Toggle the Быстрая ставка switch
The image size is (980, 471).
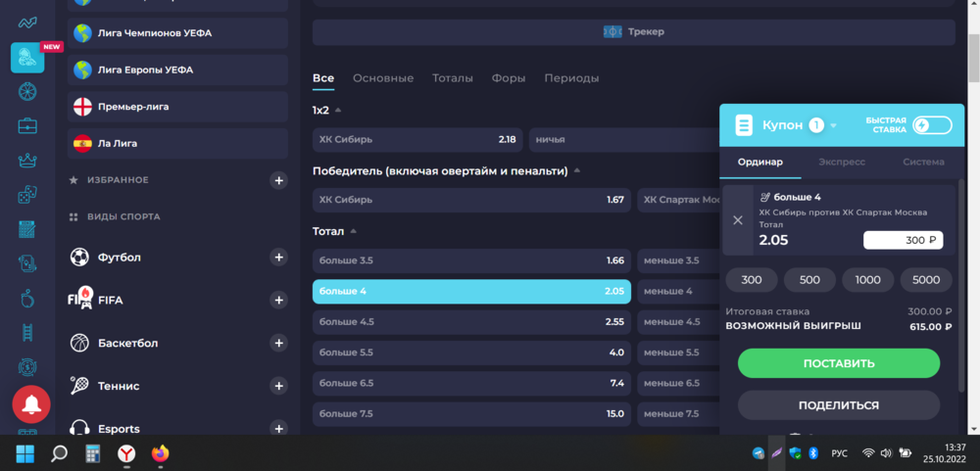point(932,125)
